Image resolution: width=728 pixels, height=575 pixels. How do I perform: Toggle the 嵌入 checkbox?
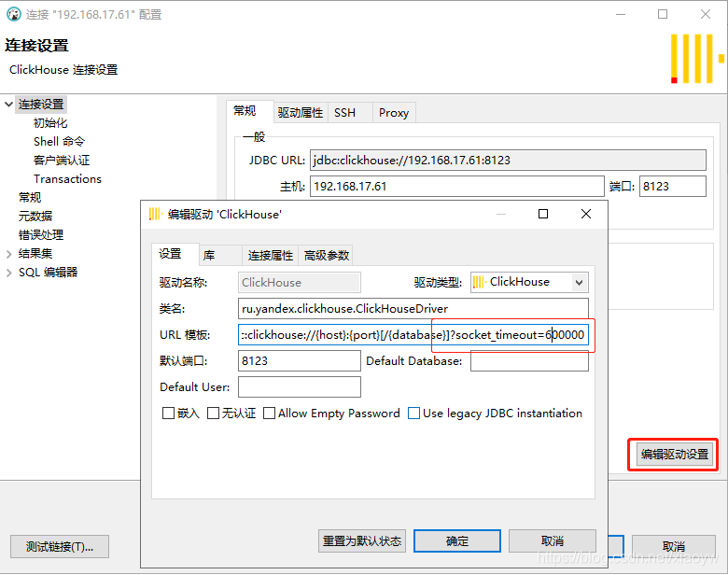(168, 413)
